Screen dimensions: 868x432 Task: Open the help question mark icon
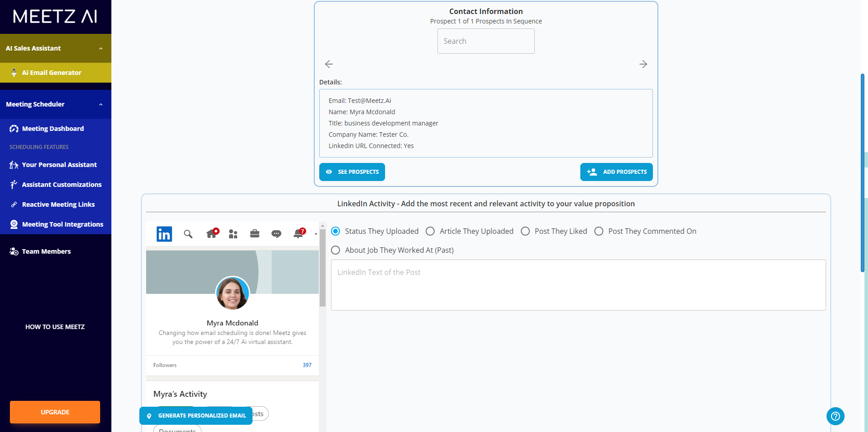point(836,416)
